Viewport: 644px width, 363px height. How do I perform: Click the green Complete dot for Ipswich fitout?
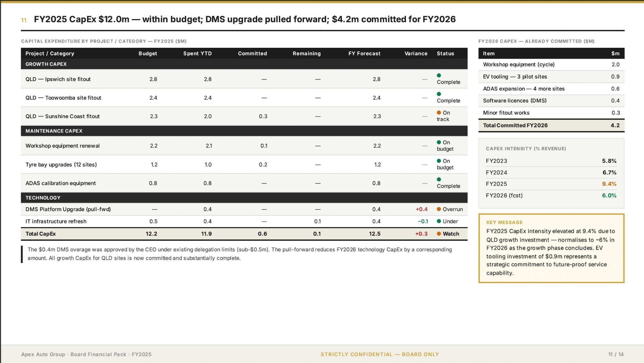click(439, 75)
